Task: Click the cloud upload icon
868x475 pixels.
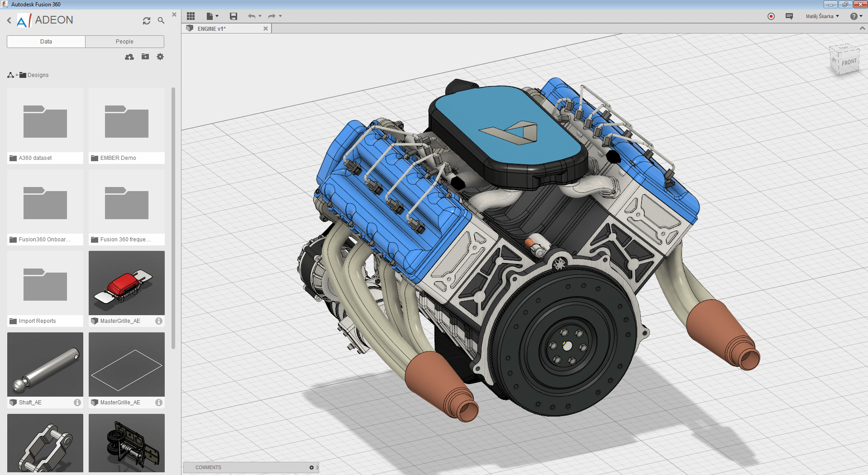Action: (x=129, y=57)
